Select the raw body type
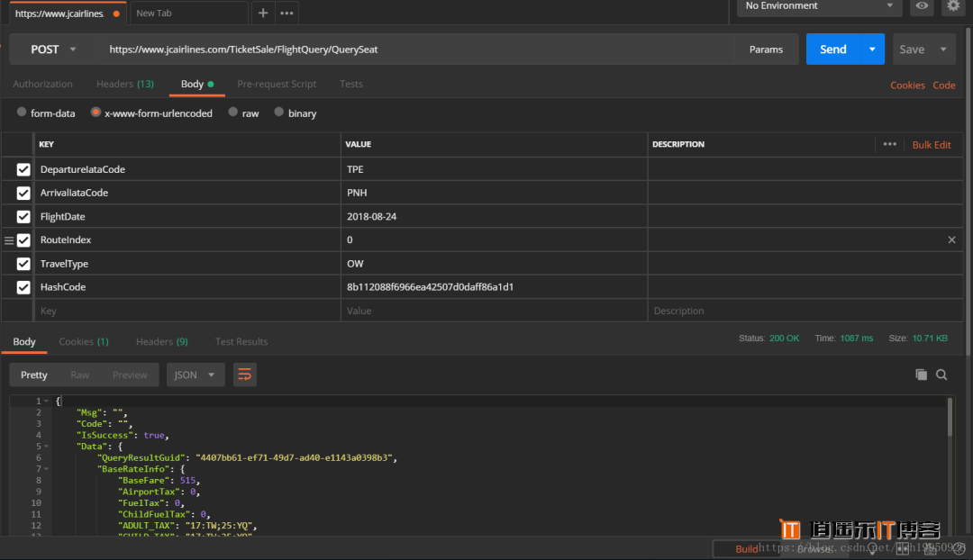This screenshot has width=973, height=560. (x=232, y=113)
